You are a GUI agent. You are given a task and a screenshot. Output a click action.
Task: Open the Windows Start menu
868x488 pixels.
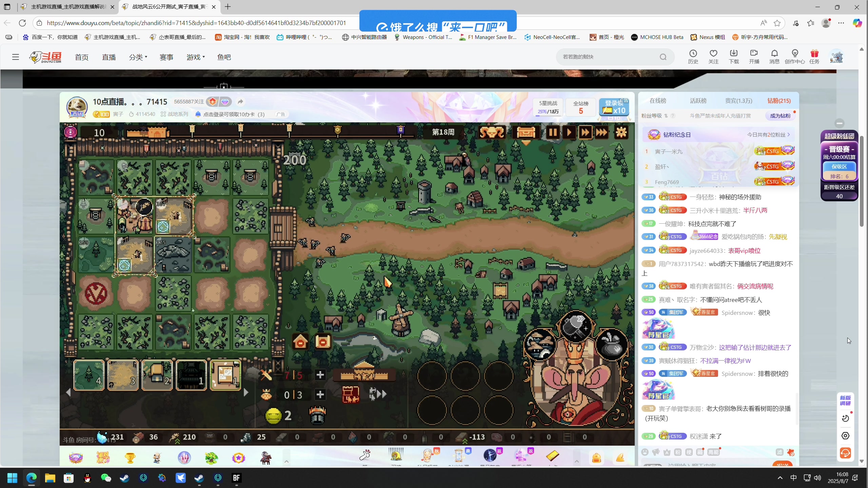point(12,478)
